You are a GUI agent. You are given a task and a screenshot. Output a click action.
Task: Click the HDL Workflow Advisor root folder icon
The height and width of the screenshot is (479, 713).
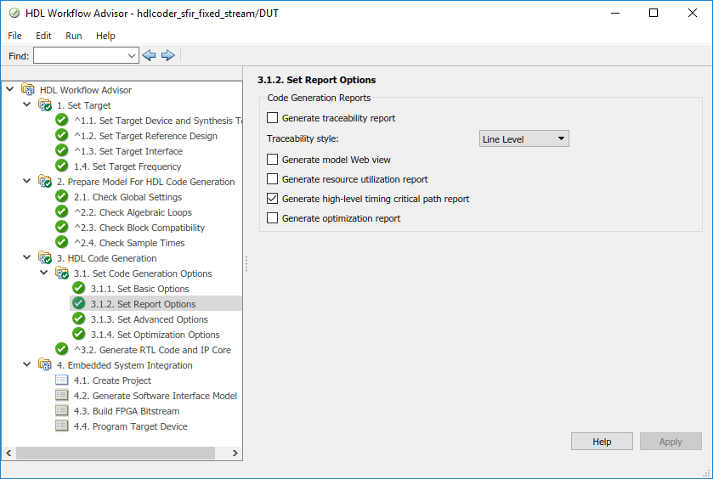coord(28,90)
